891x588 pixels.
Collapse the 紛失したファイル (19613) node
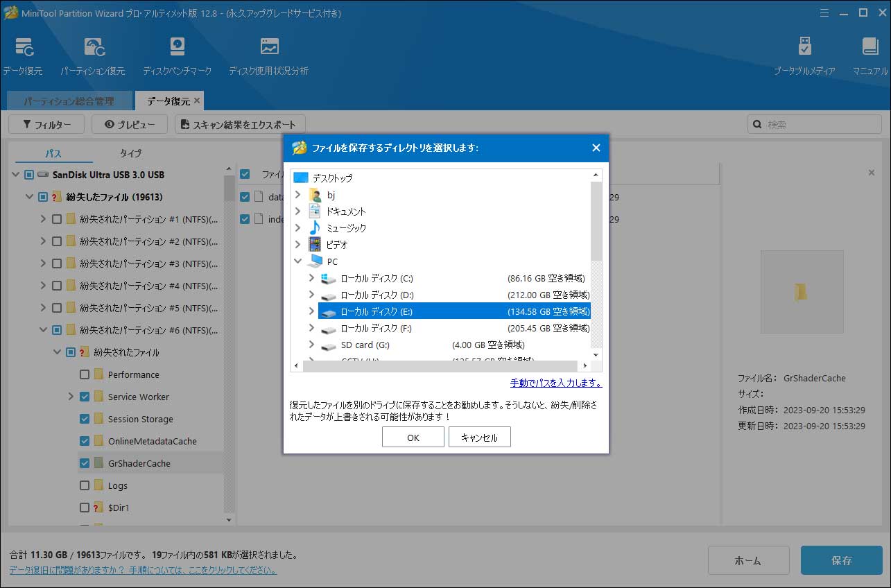(29, 197)
